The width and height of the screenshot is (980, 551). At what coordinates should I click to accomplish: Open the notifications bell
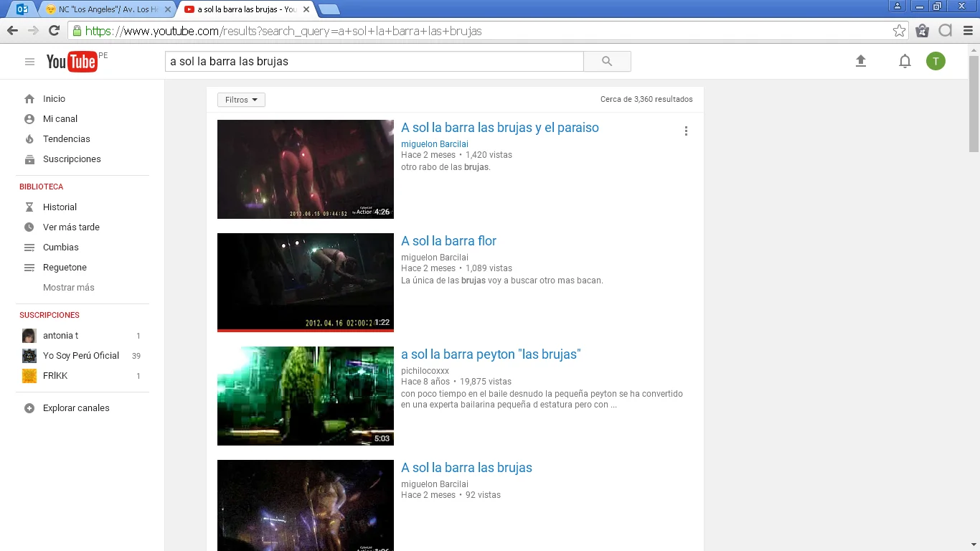pos(905,62)
